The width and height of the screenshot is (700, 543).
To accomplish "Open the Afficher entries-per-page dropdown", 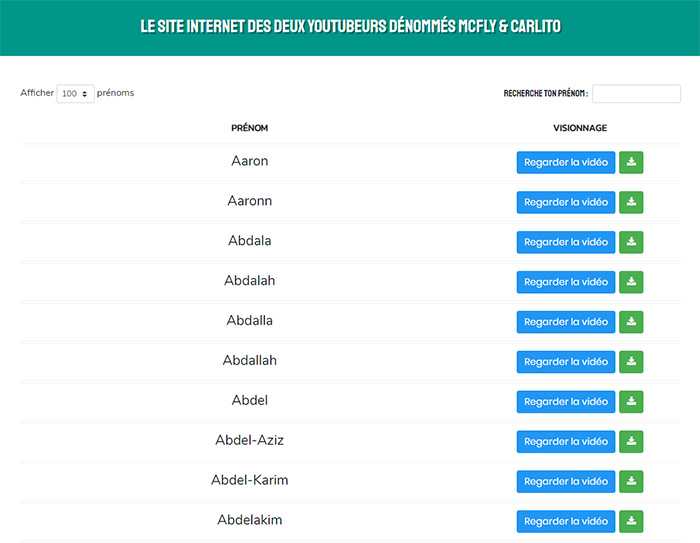I will click(75, 94).
